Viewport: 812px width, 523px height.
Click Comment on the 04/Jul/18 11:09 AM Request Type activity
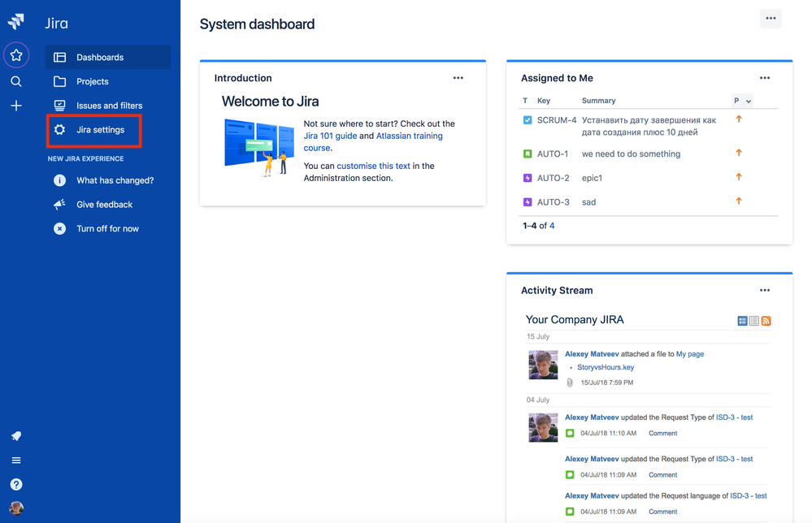click(x=663, y=474)
